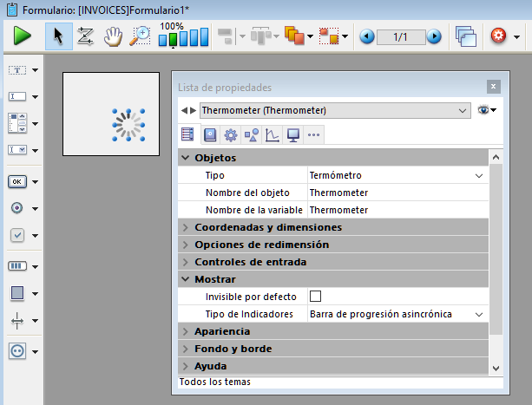Viewport: 532px width, 405px height.
Task: Go to next form page arrow
Action: coord(434,36)
